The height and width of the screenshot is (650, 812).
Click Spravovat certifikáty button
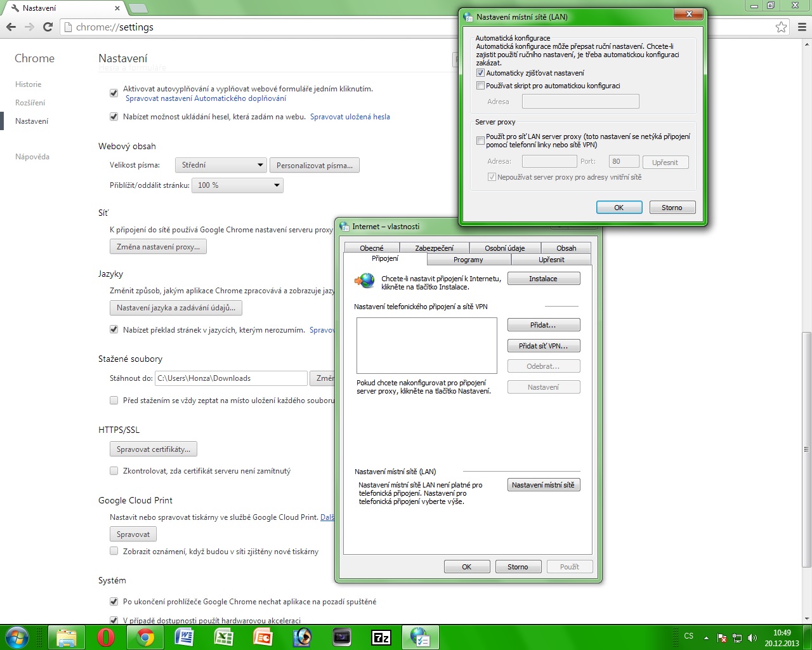tap(154, 449)
